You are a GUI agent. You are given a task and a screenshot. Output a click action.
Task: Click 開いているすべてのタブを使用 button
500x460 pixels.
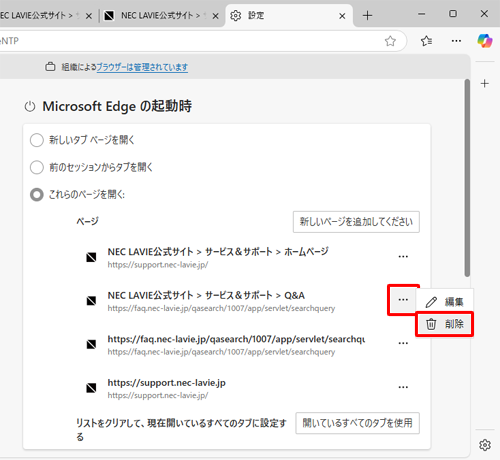[357, 423]
